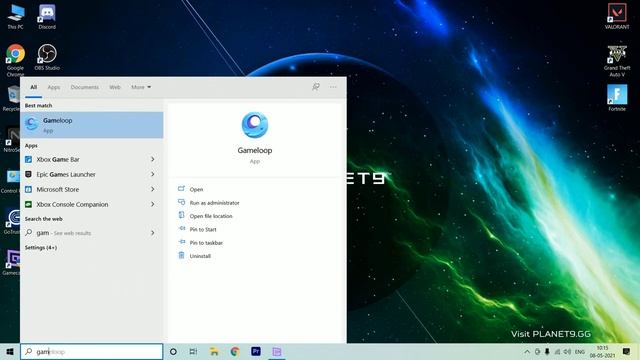
Task: Open Task View on the taskbar
Action: click(193, 351)
